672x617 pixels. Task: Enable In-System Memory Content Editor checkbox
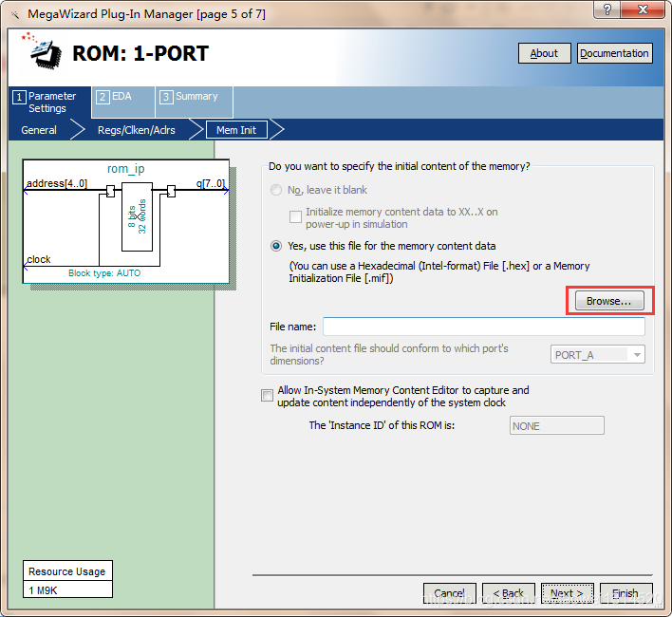click(267, 395)
